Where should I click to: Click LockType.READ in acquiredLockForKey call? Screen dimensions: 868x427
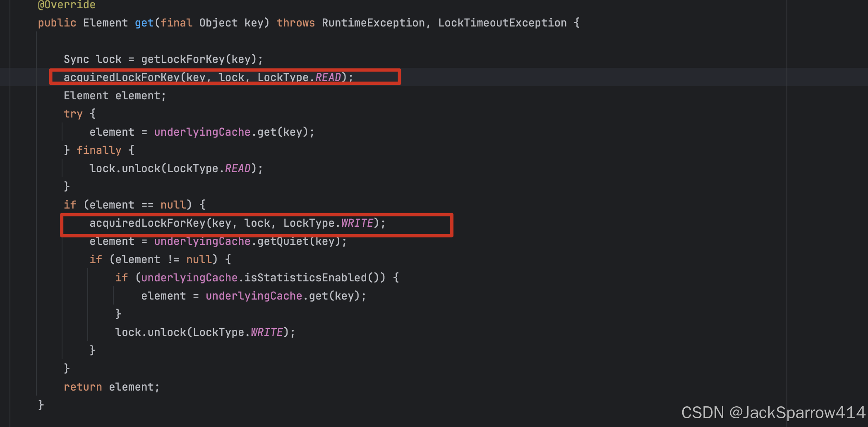pyautogui.click(x=299, y=77)
